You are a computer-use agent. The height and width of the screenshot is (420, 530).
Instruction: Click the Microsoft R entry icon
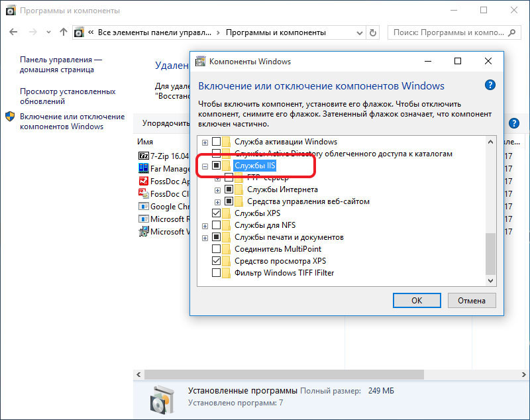144,219
